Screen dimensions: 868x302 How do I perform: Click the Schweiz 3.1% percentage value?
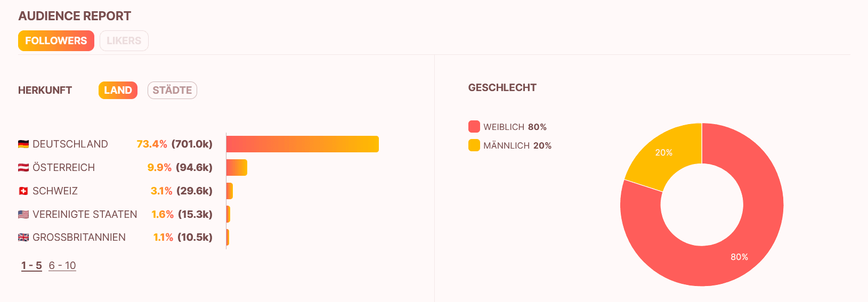click(x=161, y=191)
